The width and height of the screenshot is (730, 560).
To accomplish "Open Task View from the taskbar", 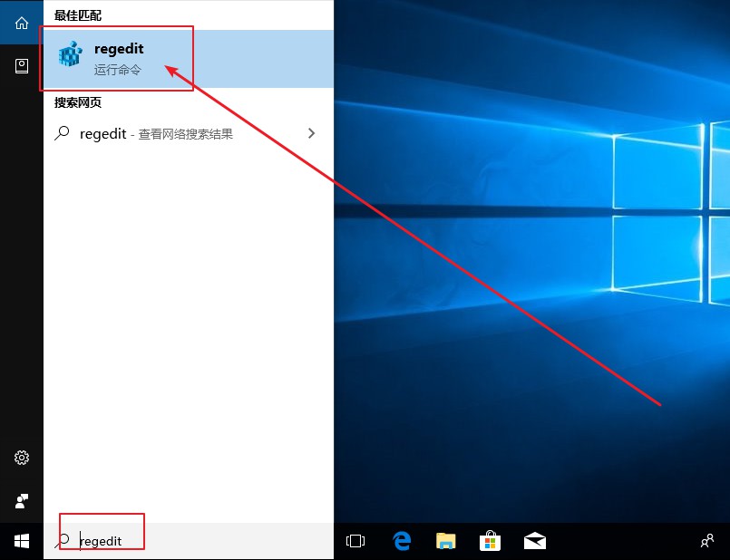I will 355,541.
